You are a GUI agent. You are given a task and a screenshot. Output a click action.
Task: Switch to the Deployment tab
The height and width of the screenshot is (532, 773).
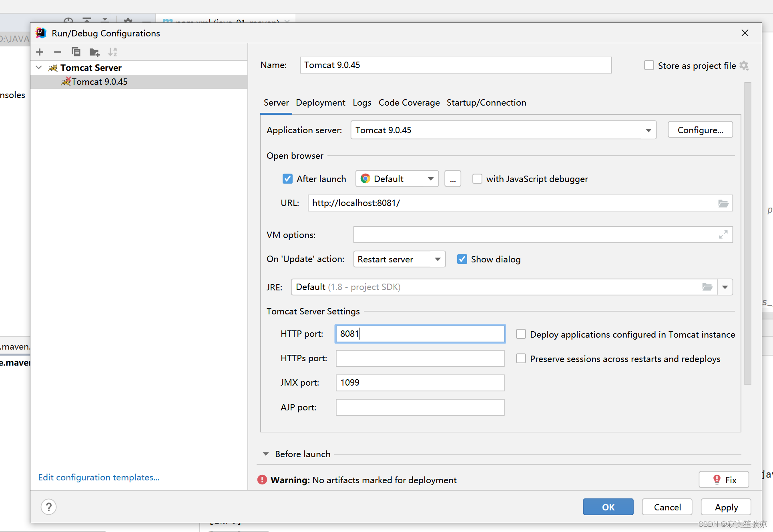click(320, 103)
